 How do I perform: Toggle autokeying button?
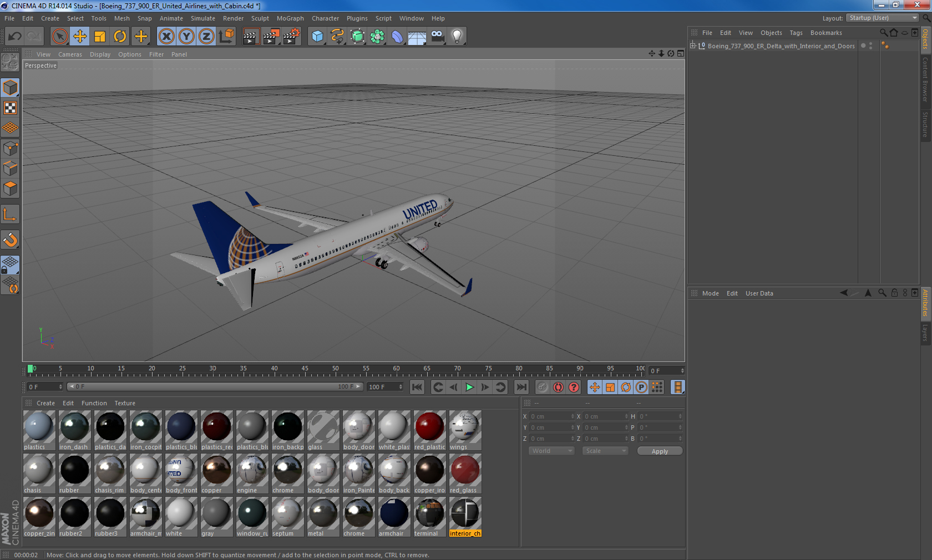click(558, 387)
